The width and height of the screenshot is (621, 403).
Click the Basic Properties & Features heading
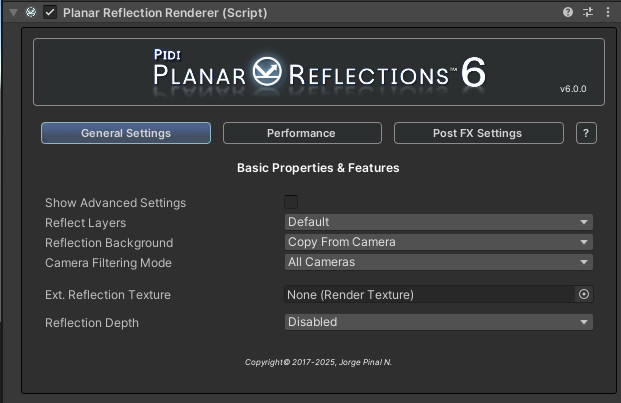318,168
